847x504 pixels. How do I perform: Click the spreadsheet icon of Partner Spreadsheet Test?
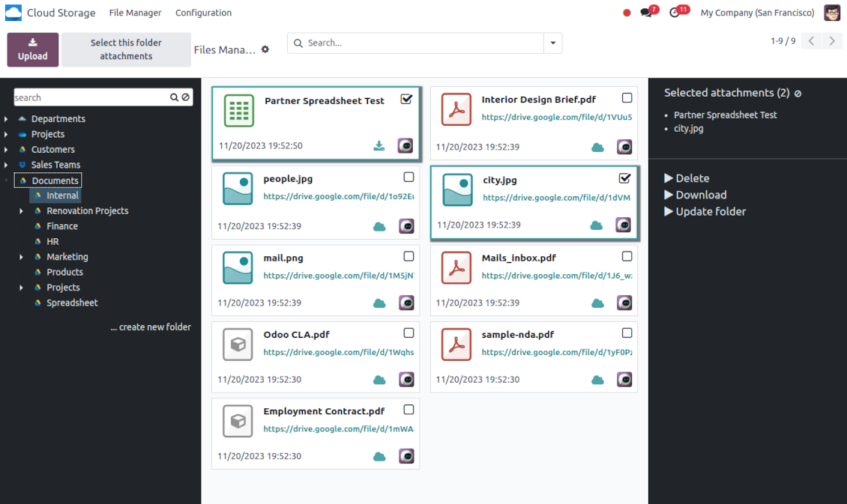(x=239, y=111)
